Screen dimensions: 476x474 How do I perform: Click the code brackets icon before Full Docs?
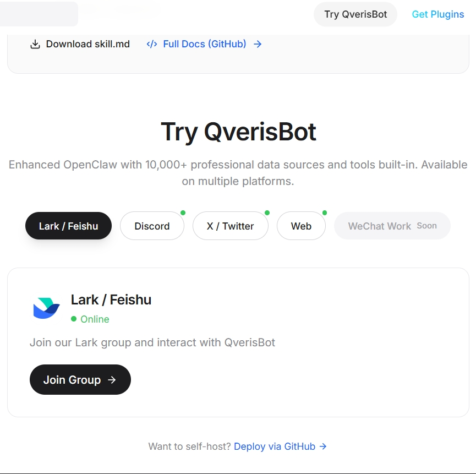pos(152,44)
